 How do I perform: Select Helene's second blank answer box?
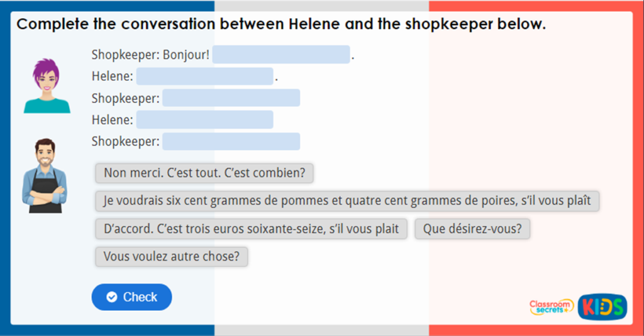[x=205, y=119]
